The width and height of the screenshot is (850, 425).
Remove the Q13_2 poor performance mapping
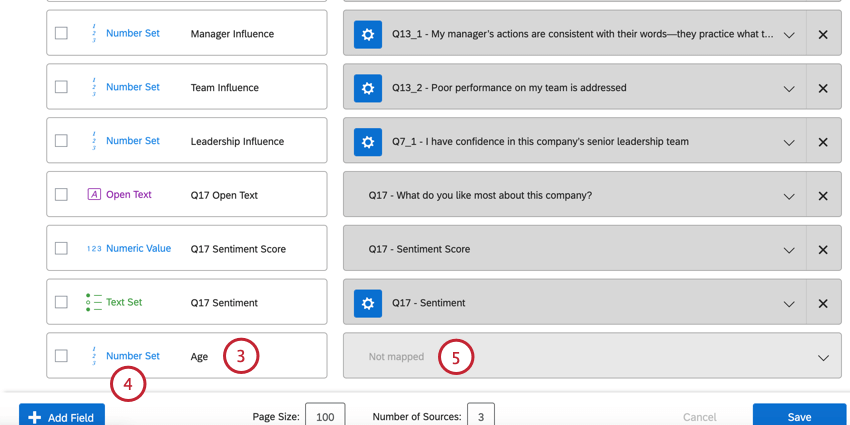tap(823, 88)
